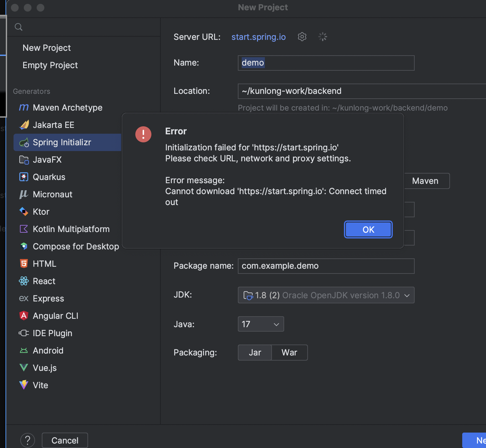
Task: Click the Compose for Desktop icon
Action: click(24, 246)
